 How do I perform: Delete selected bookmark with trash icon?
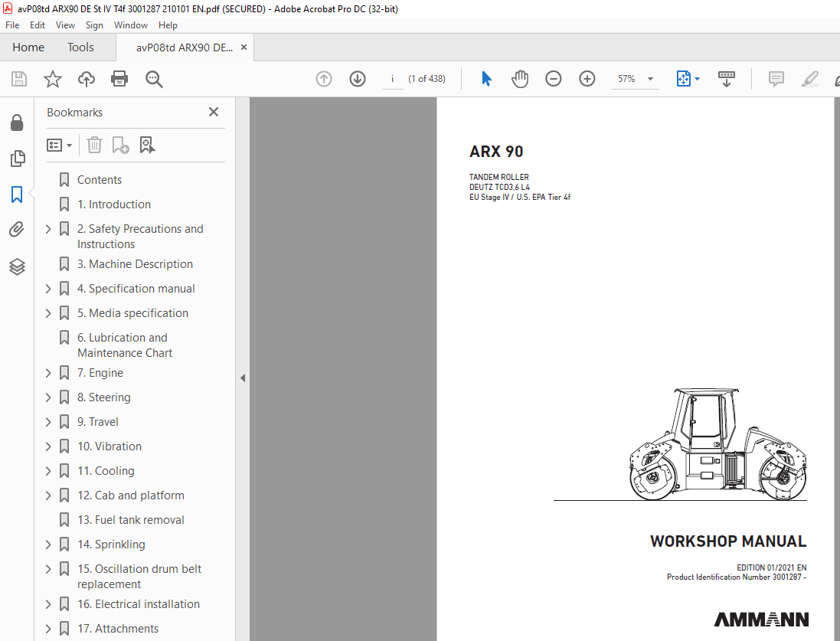pyautogui.click(x=94, y=145)
